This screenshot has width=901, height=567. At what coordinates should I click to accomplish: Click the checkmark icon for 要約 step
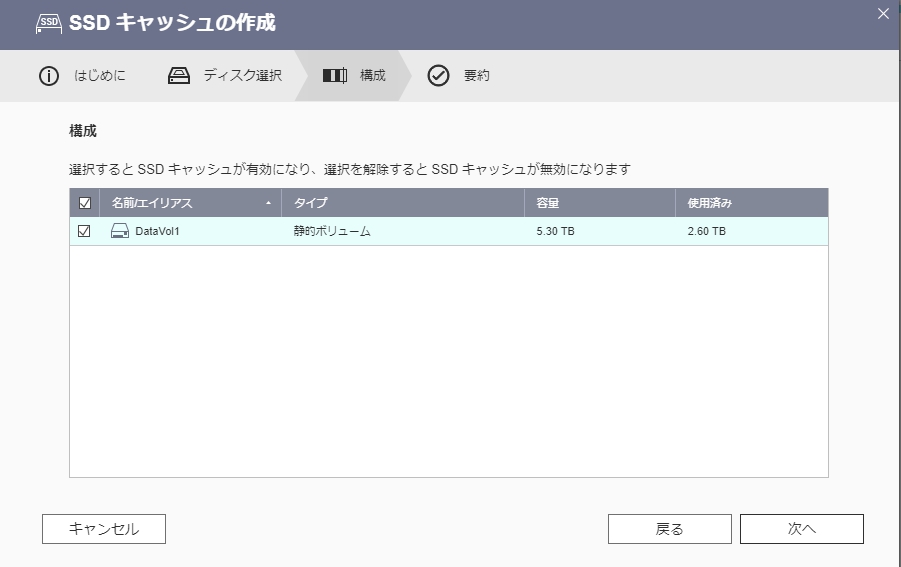point(438,76)
